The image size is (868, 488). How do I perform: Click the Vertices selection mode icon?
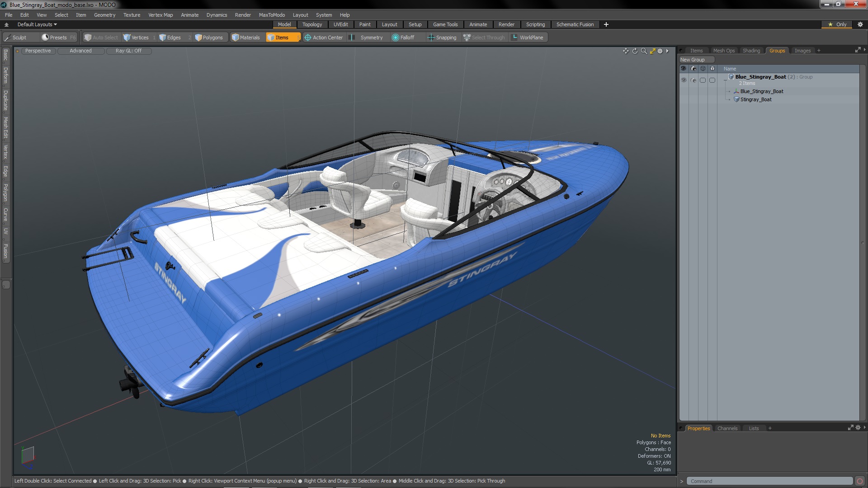pos(127,38)
